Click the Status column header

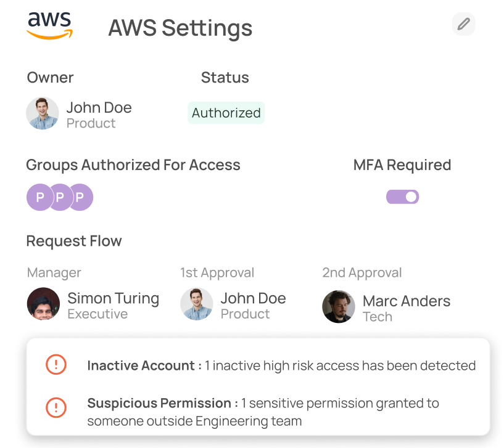tap(225, 77)
